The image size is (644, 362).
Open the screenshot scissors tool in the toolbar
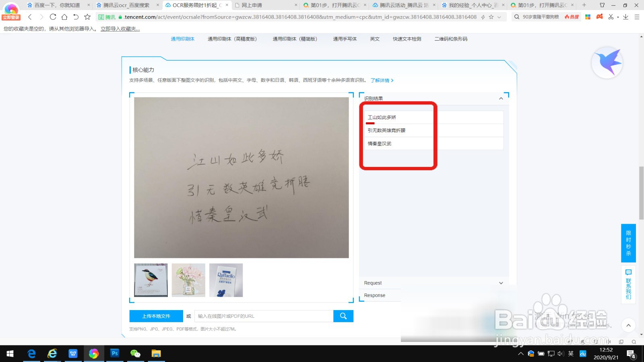point(611,17)
